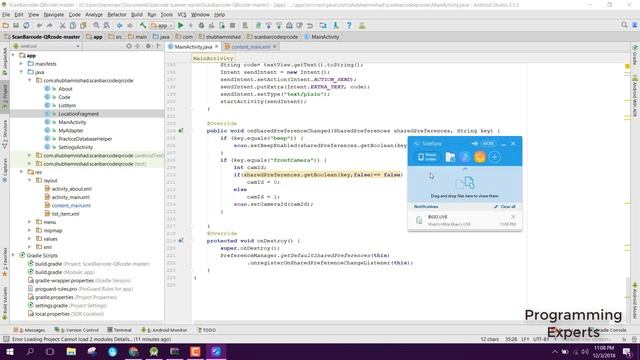Select activity_about.xml layout file
Viewport: 640px width, 360px height.
[71, 189]
